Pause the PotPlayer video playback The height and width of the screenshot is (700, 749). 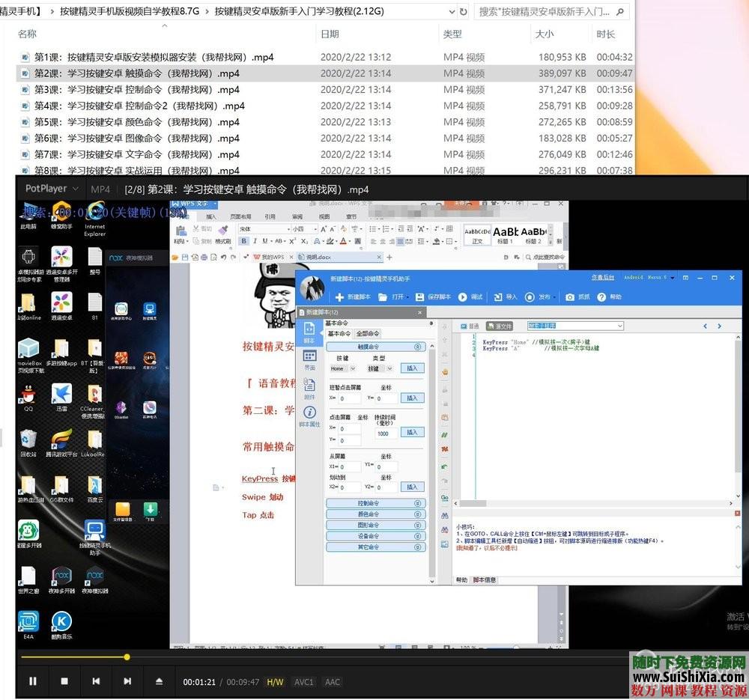[x=33, y=681]
